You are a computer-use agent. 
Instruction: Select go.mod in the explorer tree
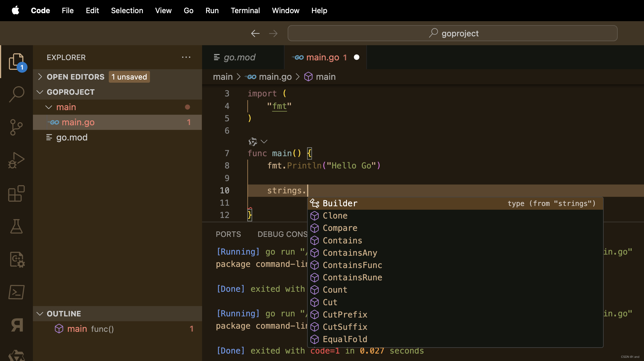[x=117, y=138]
